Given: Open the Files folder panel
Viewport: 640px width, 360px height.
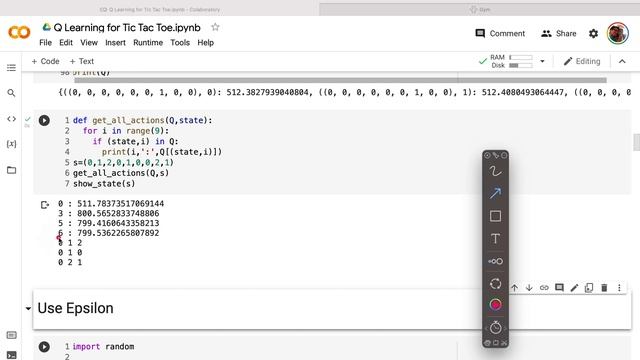Looking at the screenshot, I should tap(11, 170).
